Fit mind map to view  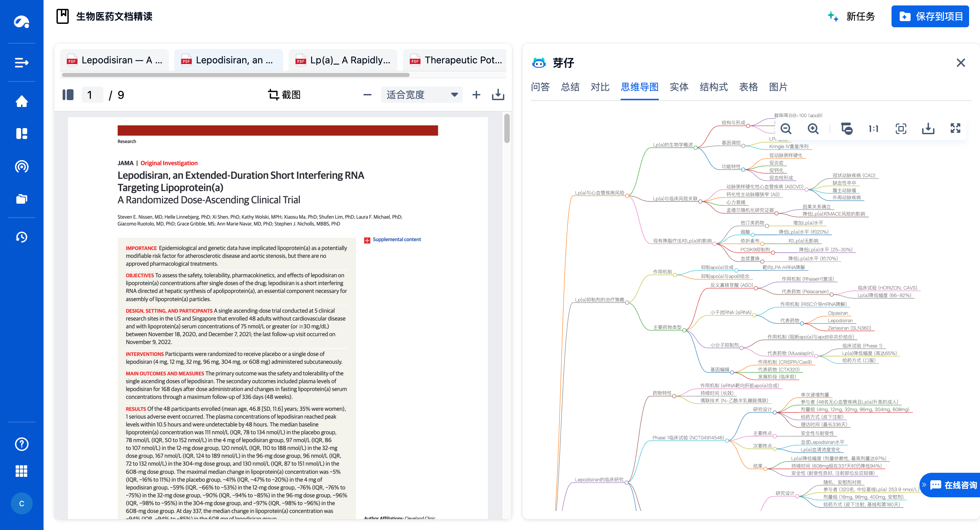click(x=900, y=129)
